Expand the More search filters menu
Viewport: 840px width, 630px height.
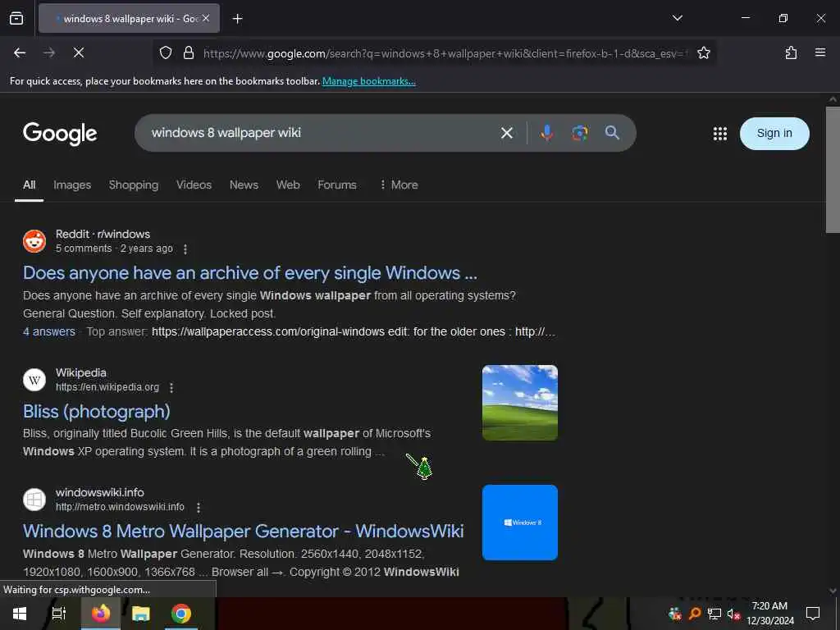click(399, 185)
